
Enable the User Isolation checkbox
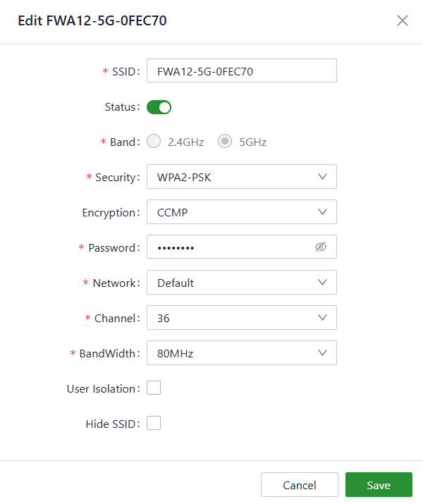click(x=154, y=388)
